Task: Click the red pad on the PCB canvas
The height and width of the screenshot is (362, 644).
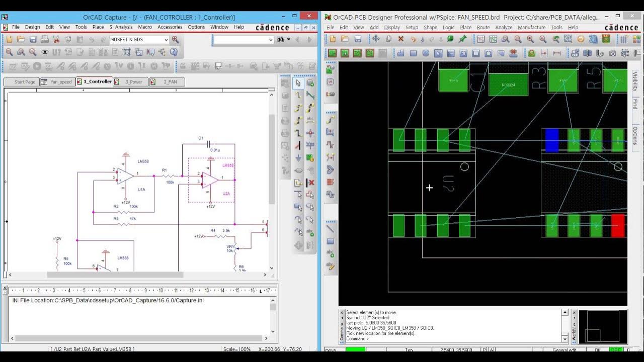Action: point(618,226)
